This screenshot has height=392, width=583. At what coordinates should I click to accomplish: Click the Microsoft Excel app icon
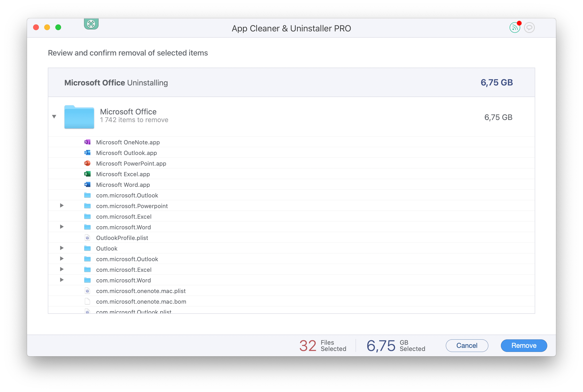[86, 174]
